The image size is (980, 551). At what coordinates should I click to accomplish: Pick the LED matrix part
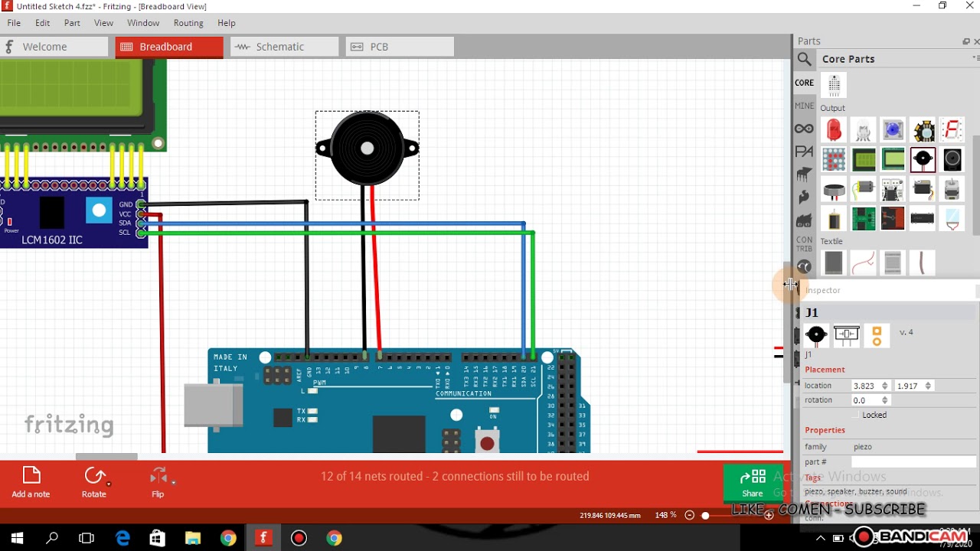click(834, 159)
